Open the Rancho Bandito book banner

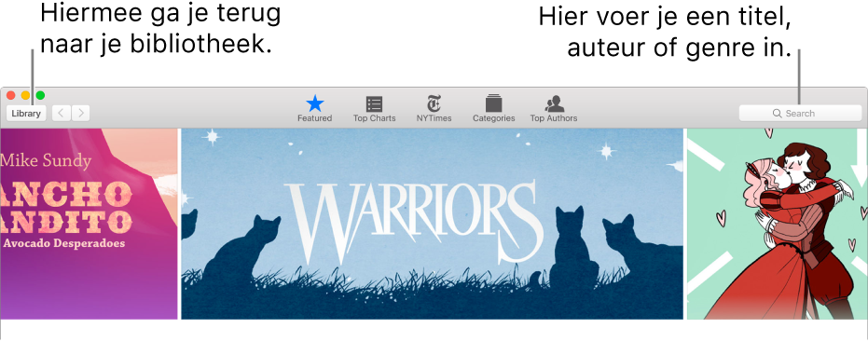tap(89, 225)
